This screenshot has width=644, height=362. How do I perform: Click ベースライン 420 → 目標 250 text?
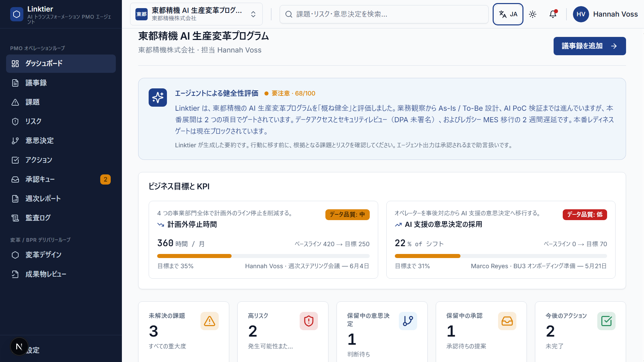[x=332, y=244]
